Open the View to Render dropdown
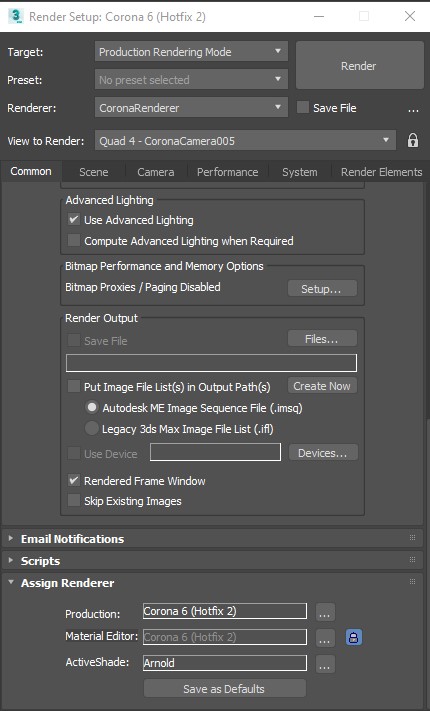Viewport: 430px width, 711px height. coord(245,141)
